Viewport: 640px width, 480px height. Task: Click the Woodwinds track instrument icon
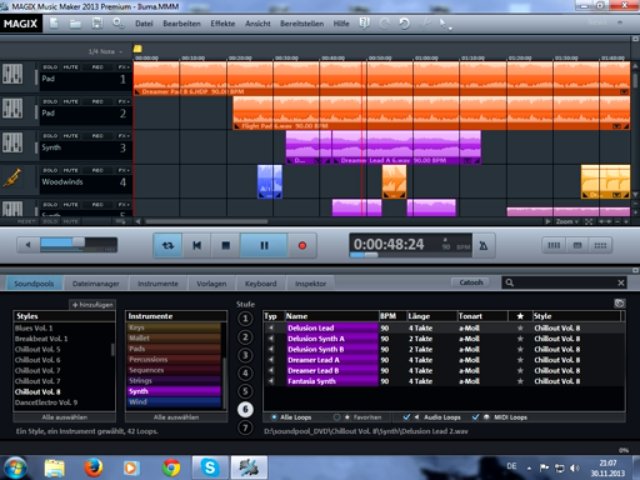coord(13,179)
